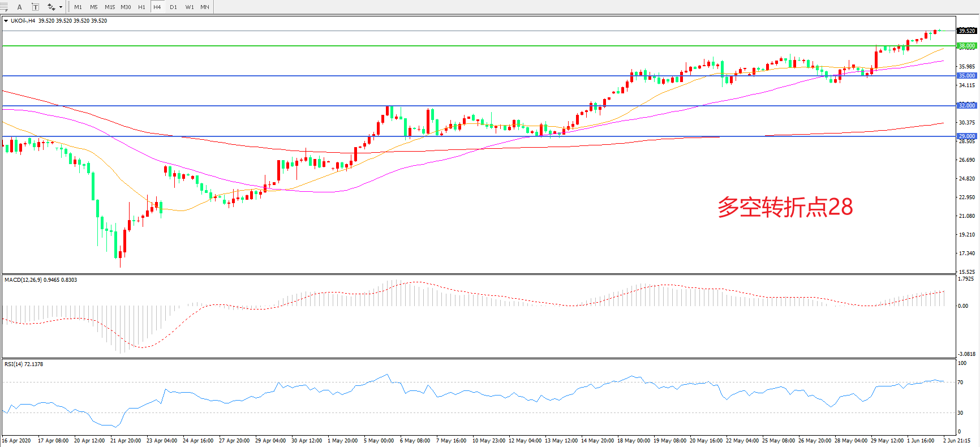Expand the UKOil chart symbol triangle
980x447 pixels.
(6, 21)
